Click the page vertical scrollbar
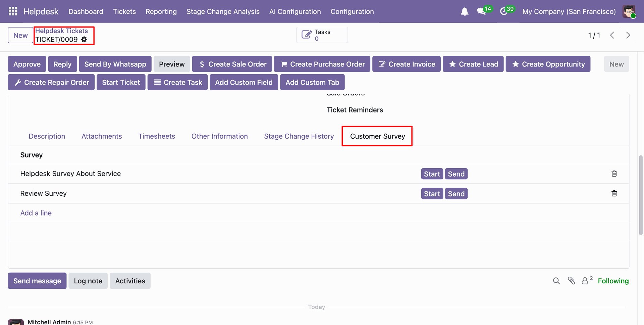This screenshot has width=644, height=325. click(641, 195)
